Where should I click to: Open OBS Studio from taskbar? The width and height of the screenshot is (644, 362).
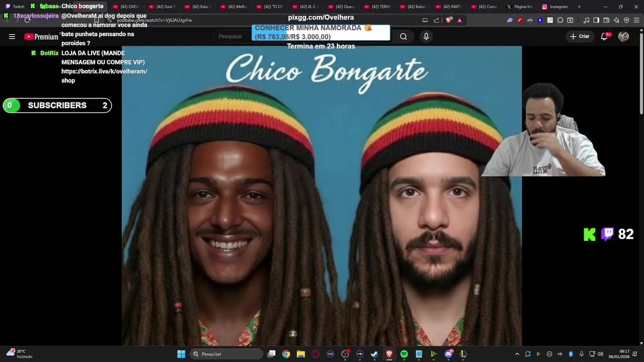pyautogui.click(x=345, y=354)
